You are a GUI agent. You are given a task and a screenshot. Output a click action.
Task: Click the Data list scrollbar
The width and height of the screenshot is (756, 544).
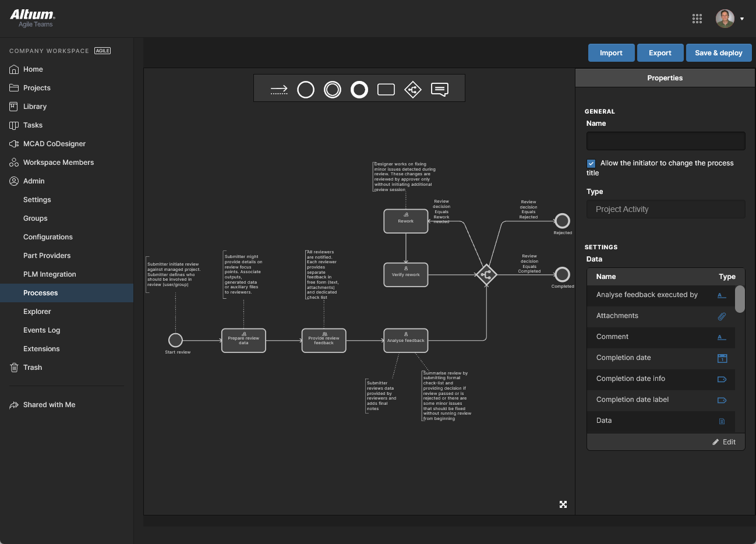pyautogui.click(x=740, y=299)
